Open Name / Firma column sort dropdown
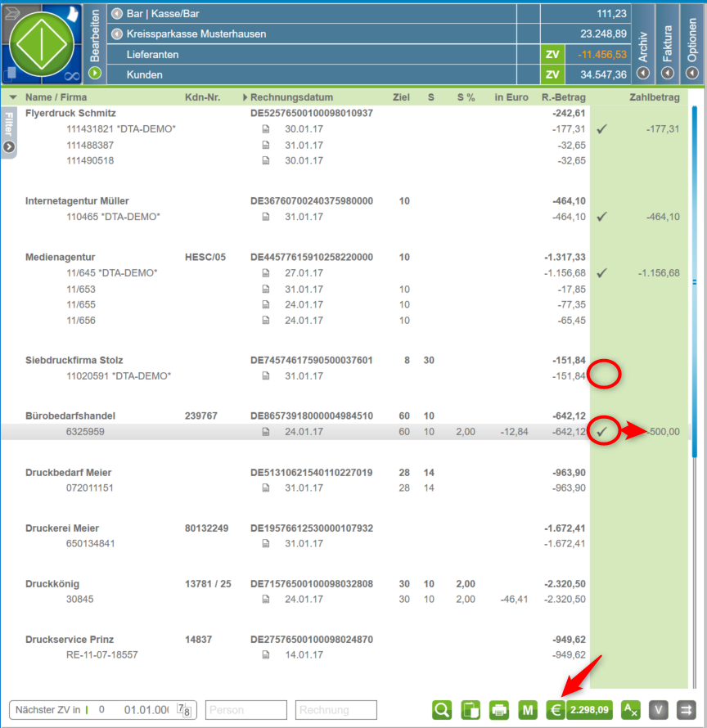 (x=12, y=97)
